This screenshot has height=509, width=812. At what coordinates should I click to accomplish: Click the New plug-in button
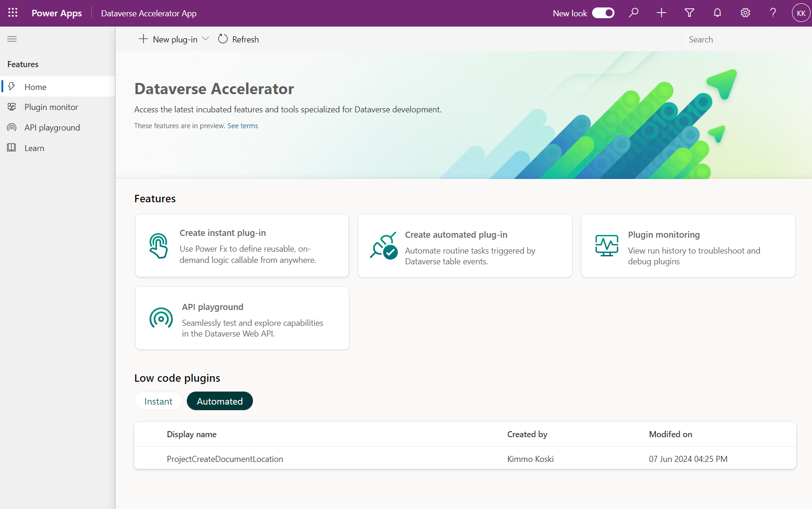click(x=168, y=40)
